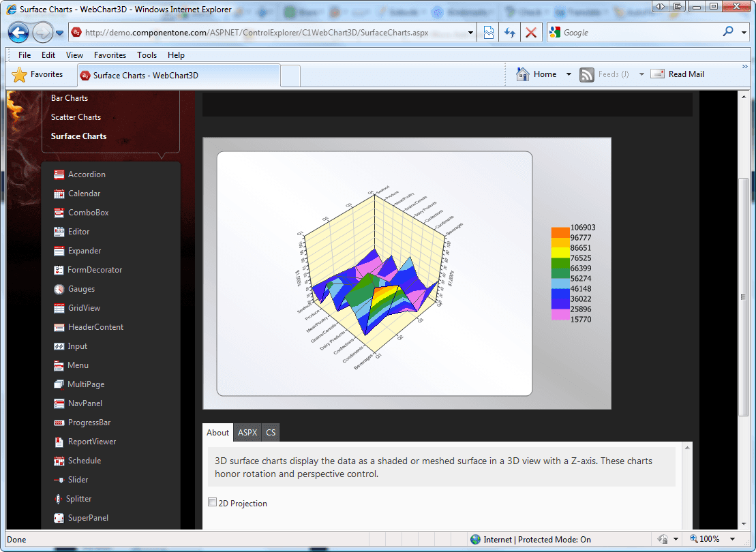The image size is (756, 552).
Task: Click the Expander control icon
Action: pyautogui.click(x=59, y=251)
